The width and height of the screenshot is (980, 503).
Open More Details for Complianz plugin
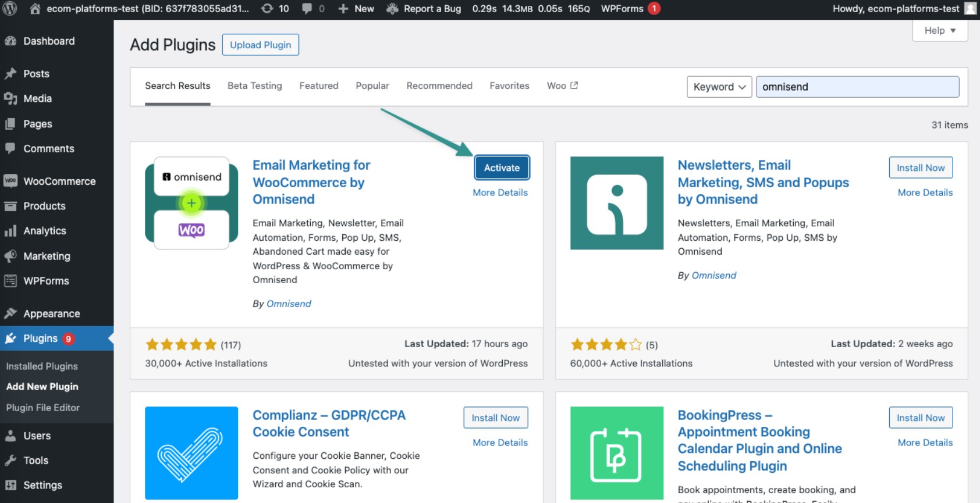(500, 443)
